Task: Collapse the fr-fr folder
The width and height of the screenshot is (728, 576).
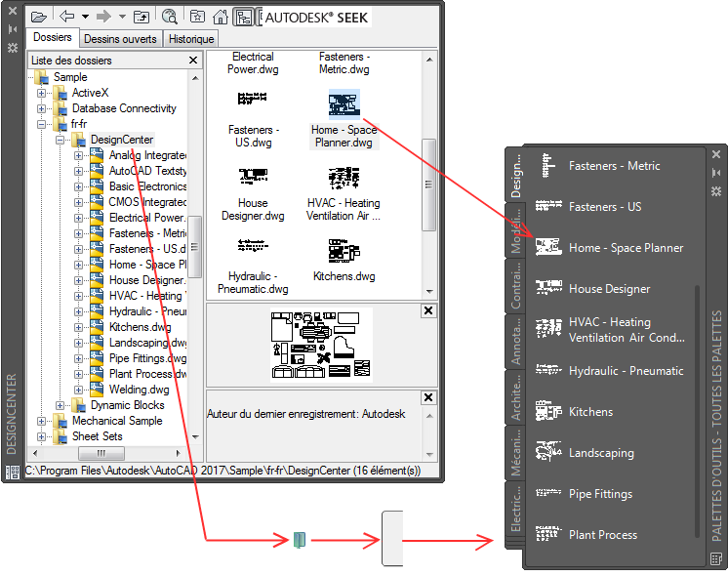Action: click(41, 124)
